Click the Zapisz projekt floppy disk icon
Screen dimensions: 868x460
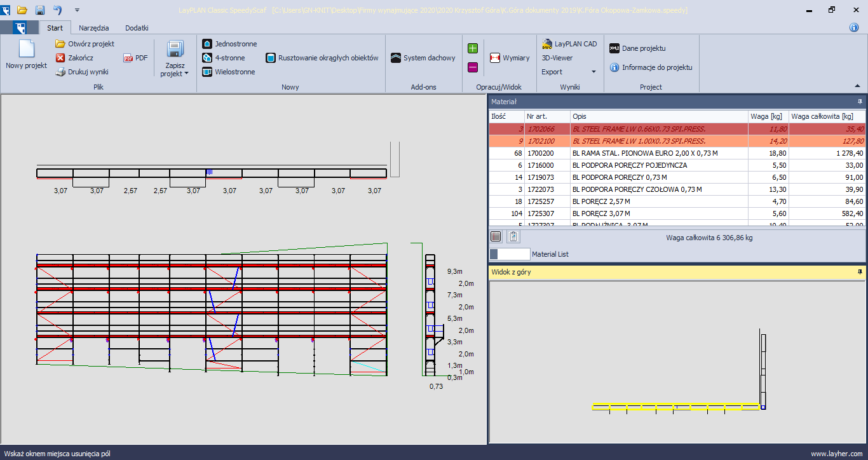pyautogui.click(x=175, y=49)
